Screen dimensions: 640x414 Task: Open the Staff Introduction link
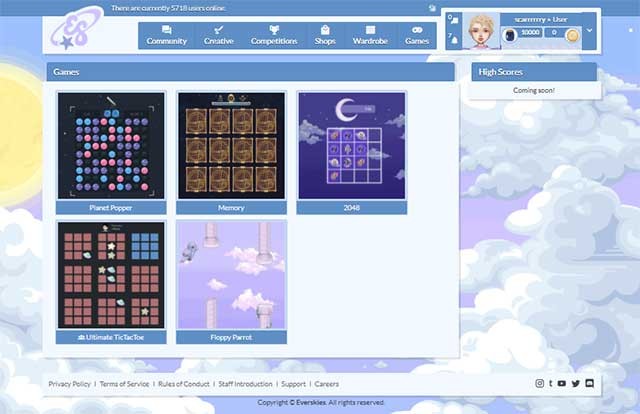pyautogui.click(x=245, y=384)
